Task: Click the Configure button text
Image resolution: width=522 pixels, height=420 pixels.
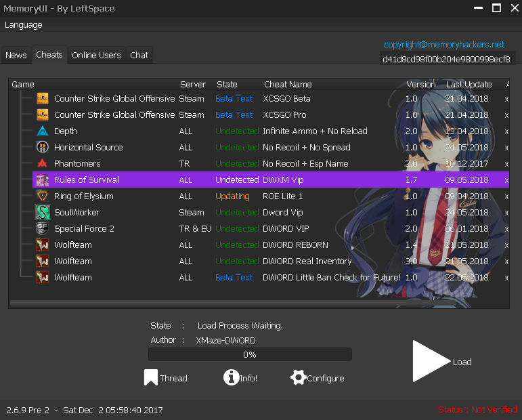Action: point(326,379)
